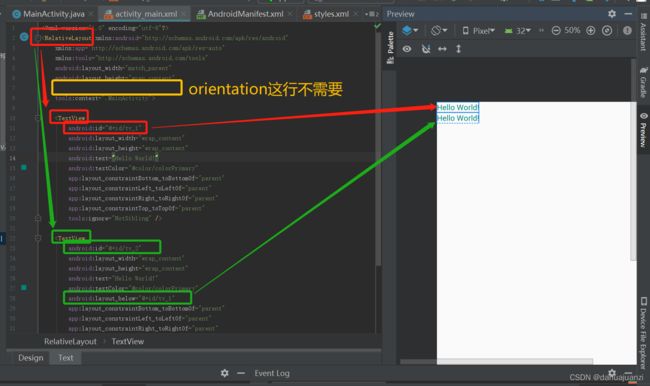650x386 pixels.
Task: Select the Preview side panel tab
Action: (x=643, y=130)
